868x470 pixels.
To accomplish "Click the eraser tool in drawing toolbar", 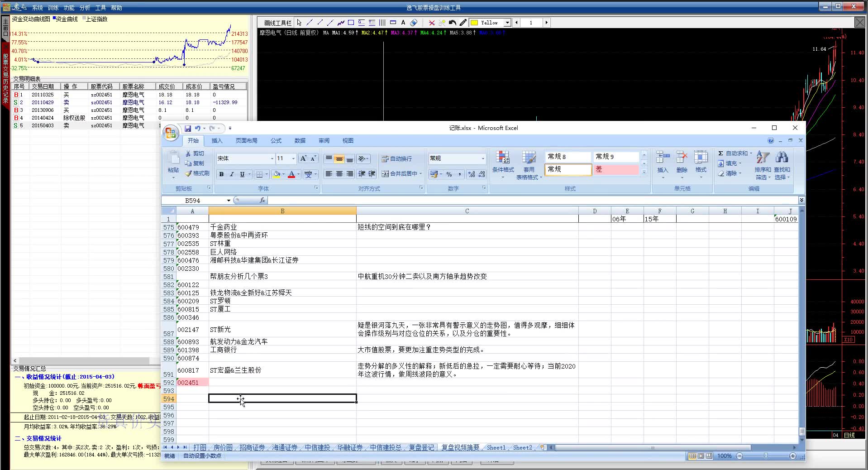I will (414, 23).
